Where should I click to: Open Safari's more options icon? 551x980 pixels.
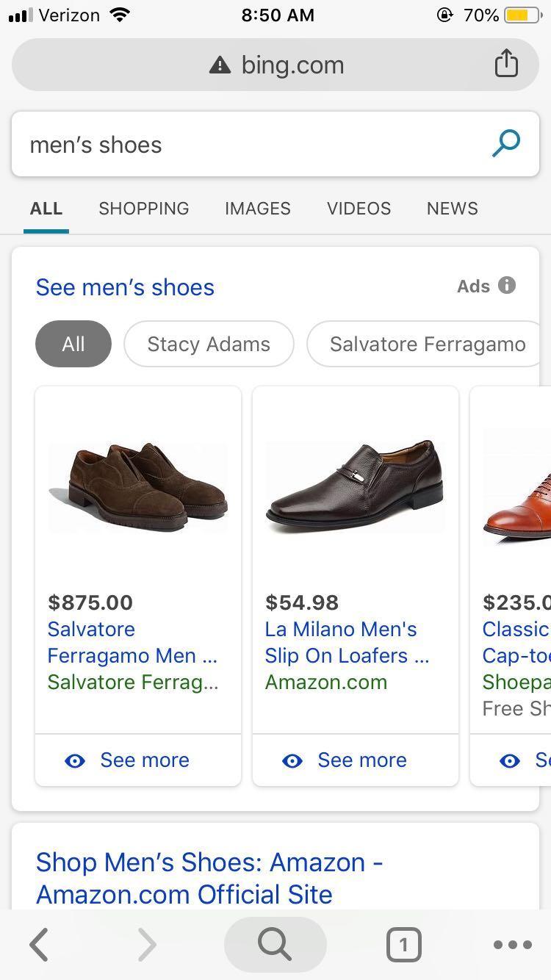(513, 945)
